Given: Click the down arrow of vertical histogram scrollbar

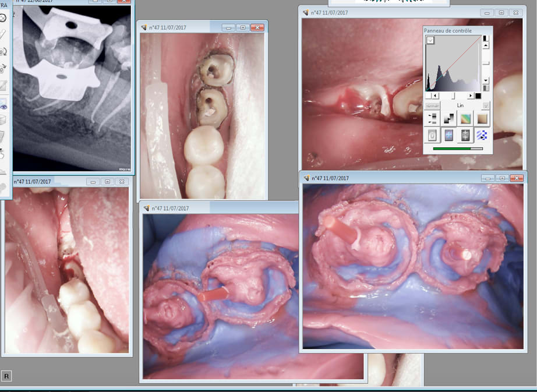Looking at the screenshot, I should pyautogui.click(x=486, y=80).
